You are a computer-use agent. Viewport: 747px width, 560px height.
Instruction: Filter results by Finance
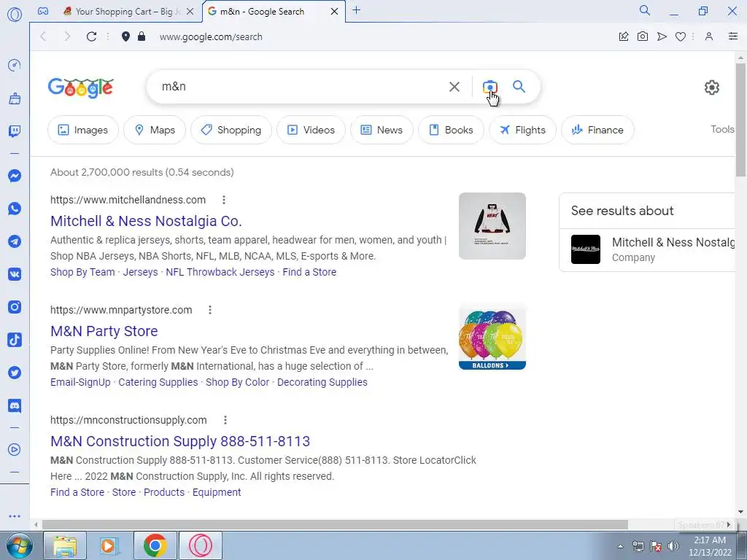(x=597, y=130)
